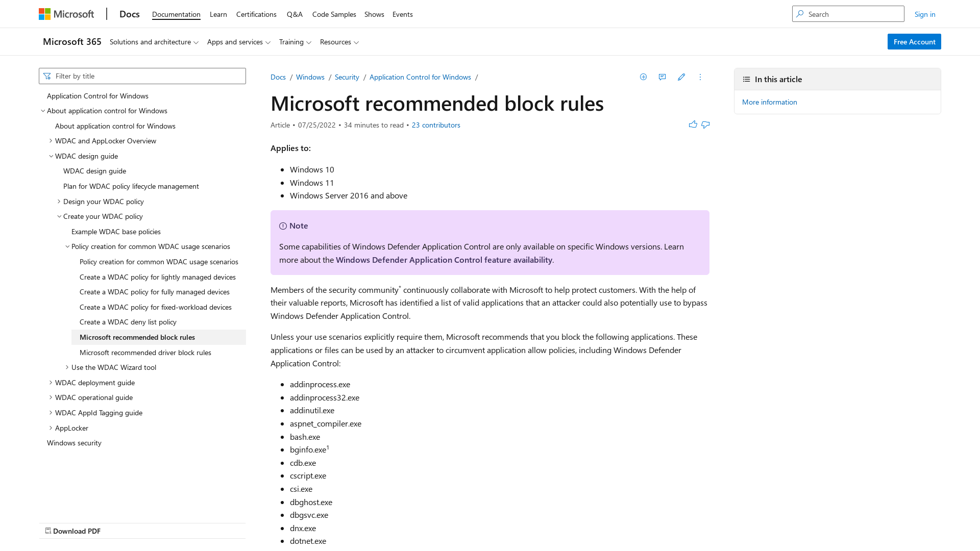Image resolution: width=980 pixels, height=551 pixels.
Task: Click the Docs header link
Action: (x=130, y=14)
